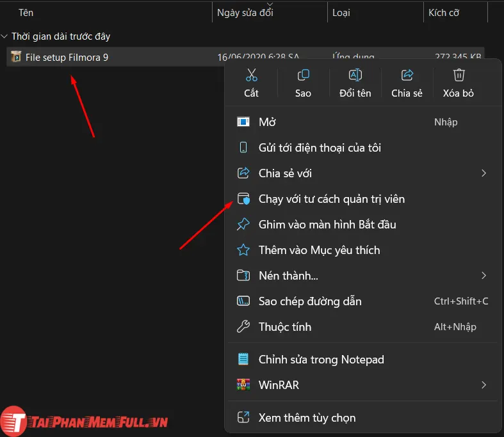Expand the Nén thành submenu arrow
The image size is (504, 437).
(x=484, y=276)
